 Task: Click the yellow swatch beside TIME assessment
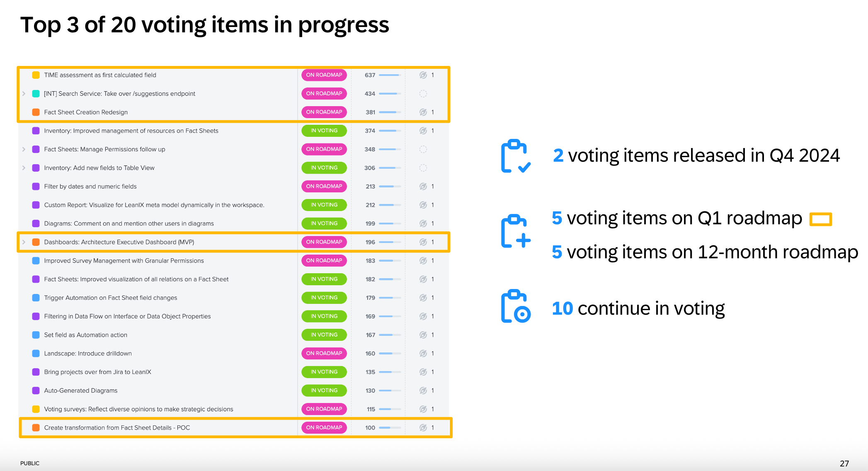coord(36,75)
